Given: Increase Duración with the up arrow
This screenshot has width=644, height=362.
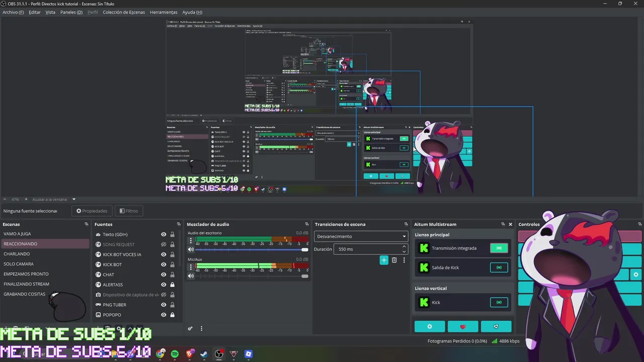Looking at the screenshot, I should [x=404, y=247].
